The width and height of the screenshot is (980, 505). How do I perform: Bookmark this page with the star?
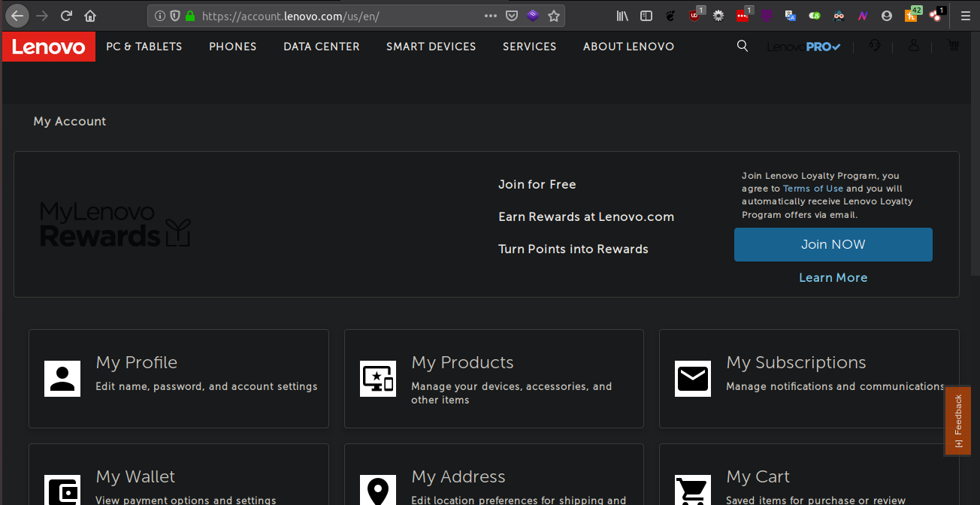(554, 15)
